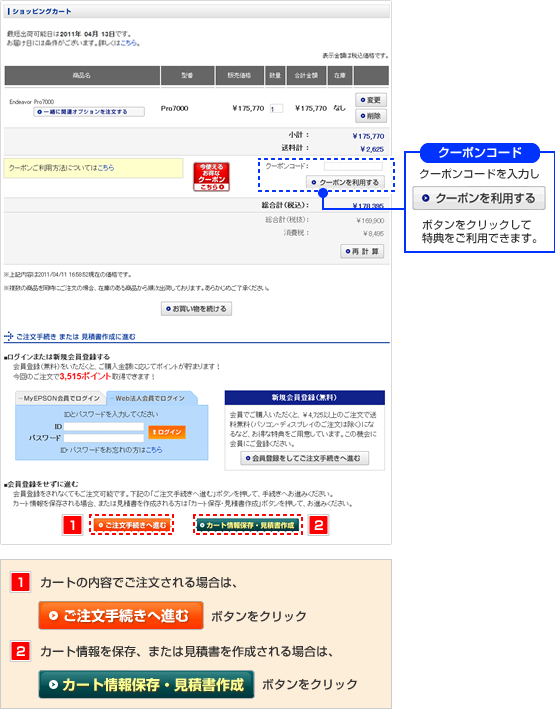Order related options with 一緒に関連オプションを注文する
The width and height of the screenshot is (555, 709).
pos(89,112)
